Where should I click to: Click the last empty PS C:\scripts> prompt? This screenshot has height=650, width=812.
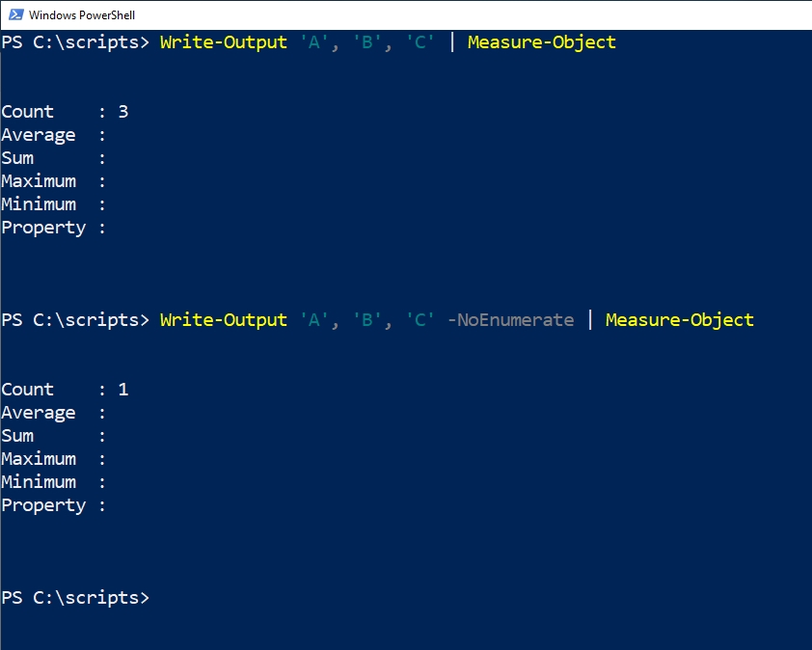coord(75,597)
